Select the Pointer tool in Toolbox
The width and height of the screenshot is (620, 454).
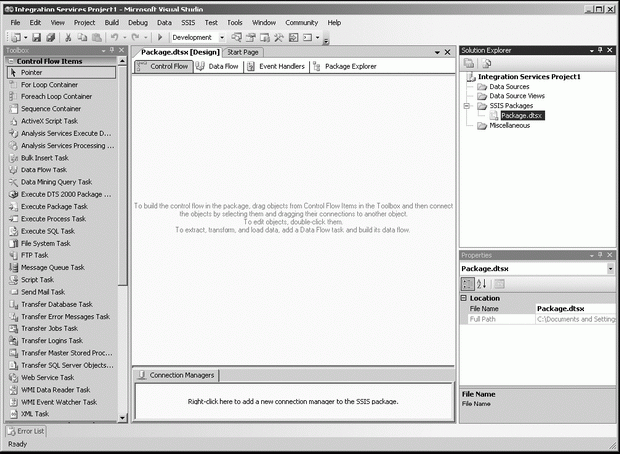[x=61, y=72]
